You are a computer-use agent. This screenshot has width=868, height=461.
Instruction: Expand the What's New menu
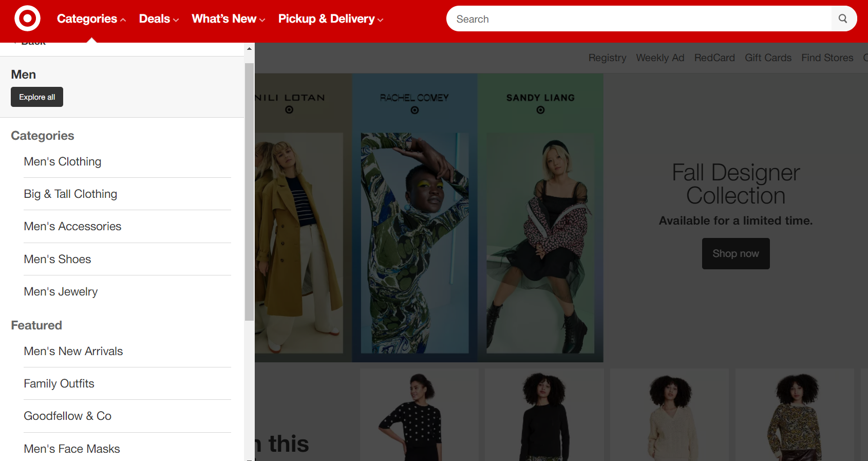pos(229,19)
